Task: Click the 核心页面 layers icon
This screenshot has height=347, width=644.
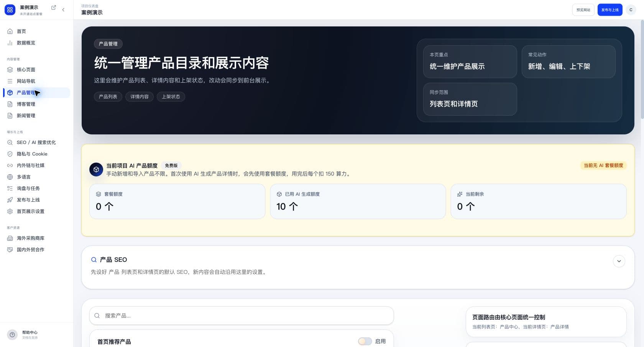Action: click(x=10, y=70)
